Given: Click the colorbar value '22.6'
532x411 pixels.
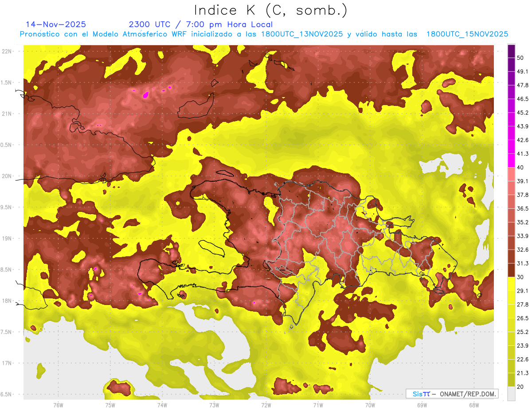Looking at the screenshot, I should point(522,360).
